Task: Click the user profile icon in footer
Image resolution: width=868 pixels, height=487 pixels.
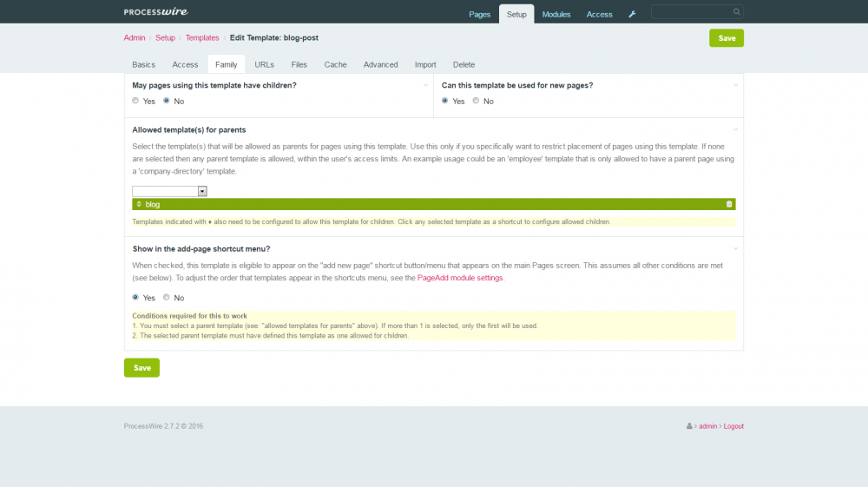Action: click(x=689, y=426)
